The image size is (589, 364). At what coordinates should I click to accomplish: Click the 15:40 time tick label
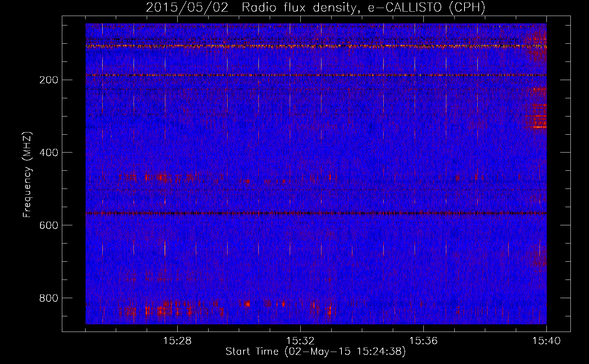click(546, 341)
